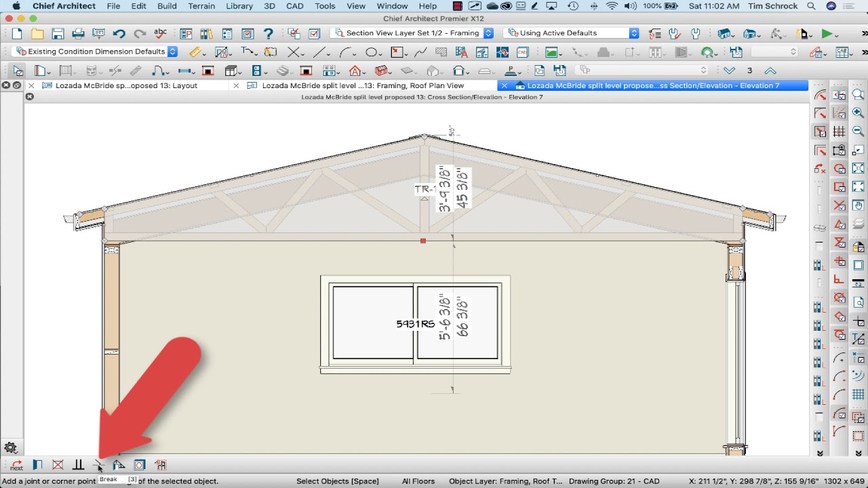This screenshot has height=488, width=868.
Task: Click the red truss edit handle on bottom chord
Action: coord(423,241)
